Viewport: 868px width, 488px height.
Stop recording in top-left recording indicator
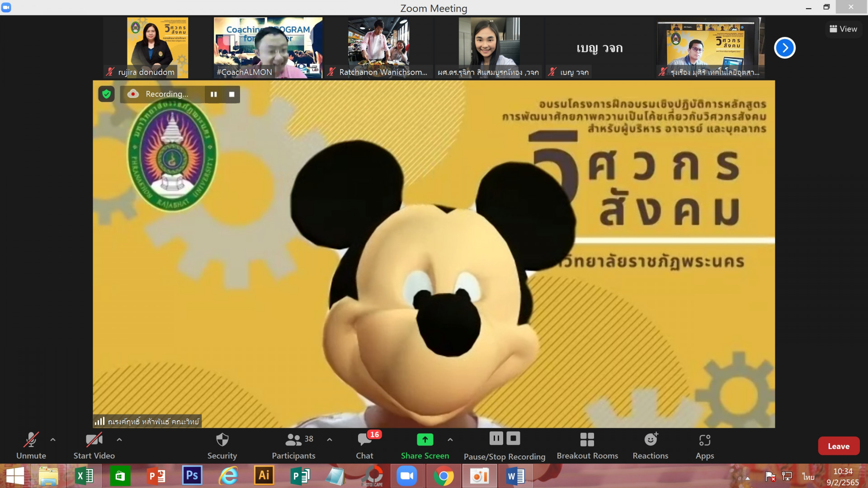[231, 94]
